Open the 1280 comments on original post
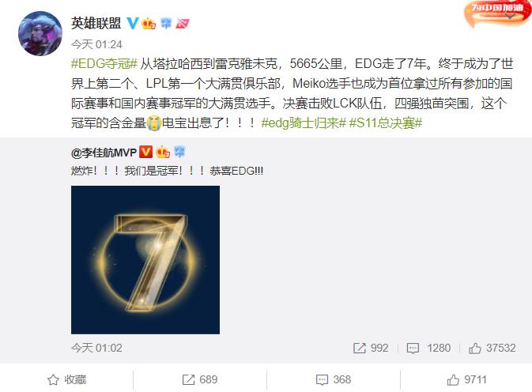This screenshot has height=392, width=532. [428, 348]
